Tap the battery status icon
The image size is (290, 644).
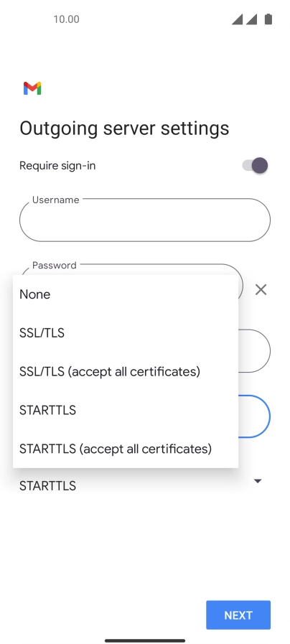coord(268,19)
